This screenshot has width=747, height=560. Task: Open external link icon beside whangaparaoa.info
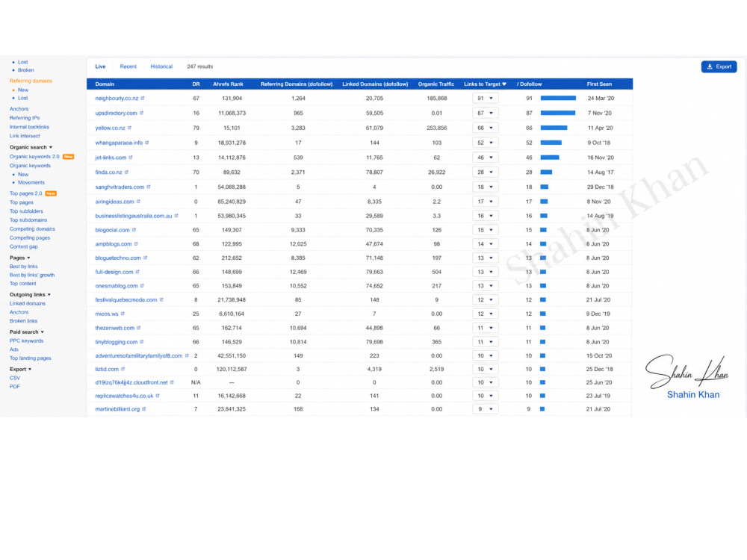coord(146,143)
